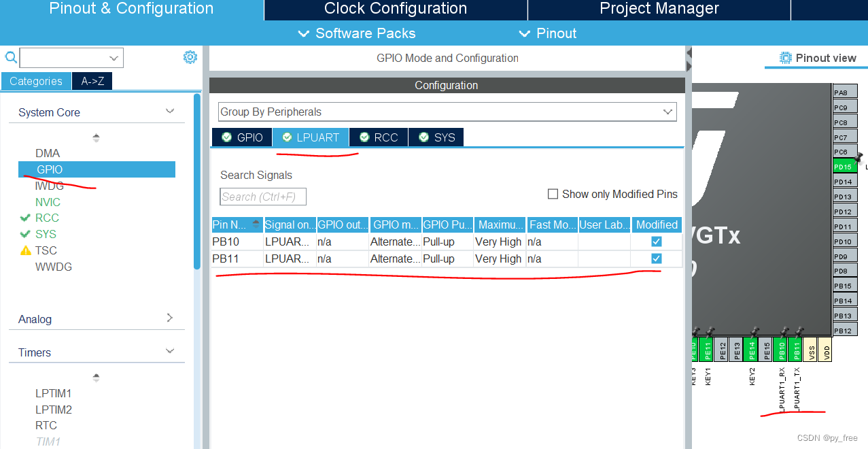This screenshot has height=449, width=868.
Task: Switch to the Clock Configuration tab
Action: click(395, 9)
